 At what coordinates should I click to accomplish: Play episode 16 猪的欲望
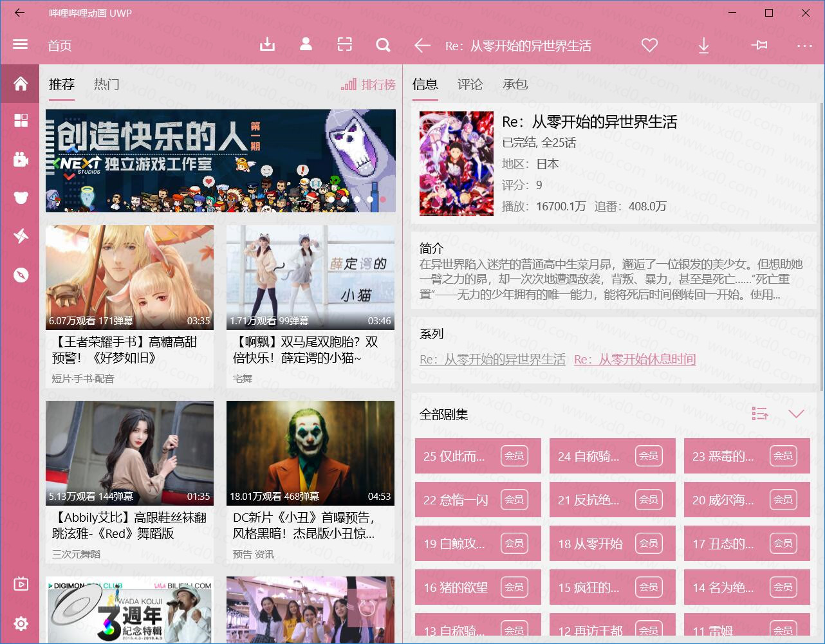coord(478,587)
